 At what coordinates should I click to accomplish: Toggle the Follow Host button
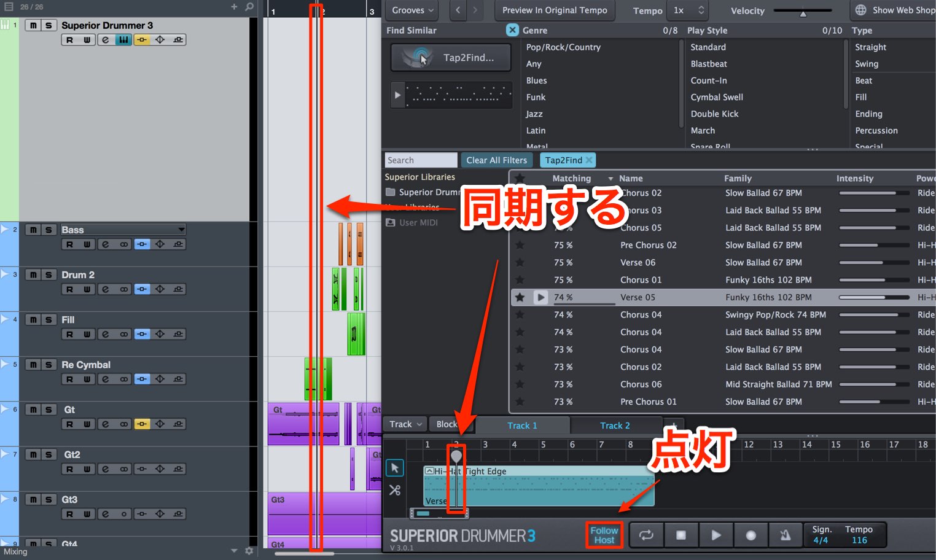click(x=604, y=535)
